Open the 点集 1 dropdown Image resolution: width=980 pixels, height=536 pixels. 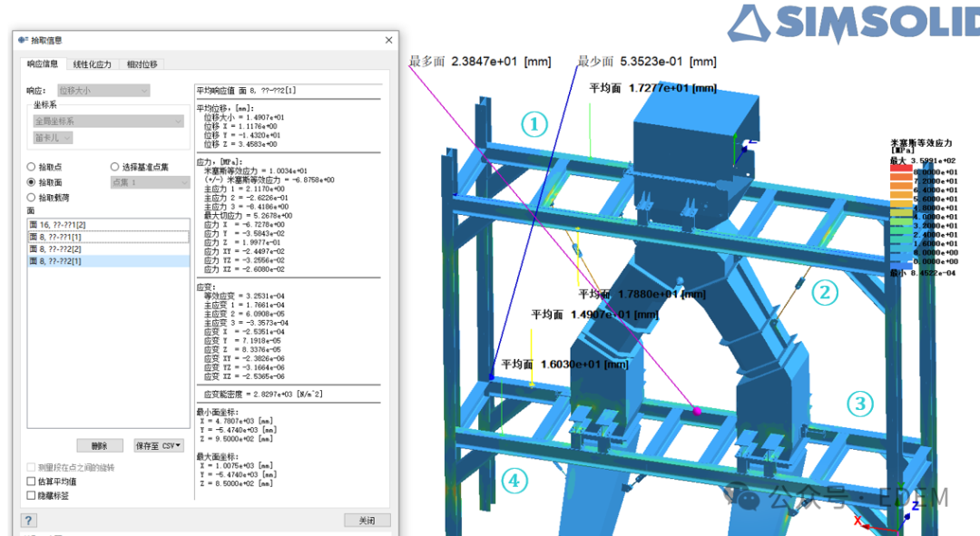(x=149, y=182)
